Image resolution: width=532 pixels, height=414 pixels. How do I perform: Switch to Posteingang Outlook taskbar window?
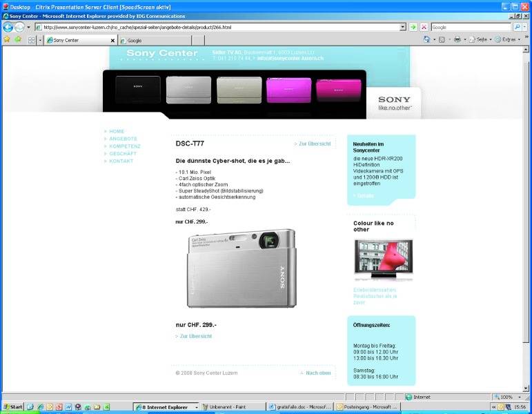[368, 407]
